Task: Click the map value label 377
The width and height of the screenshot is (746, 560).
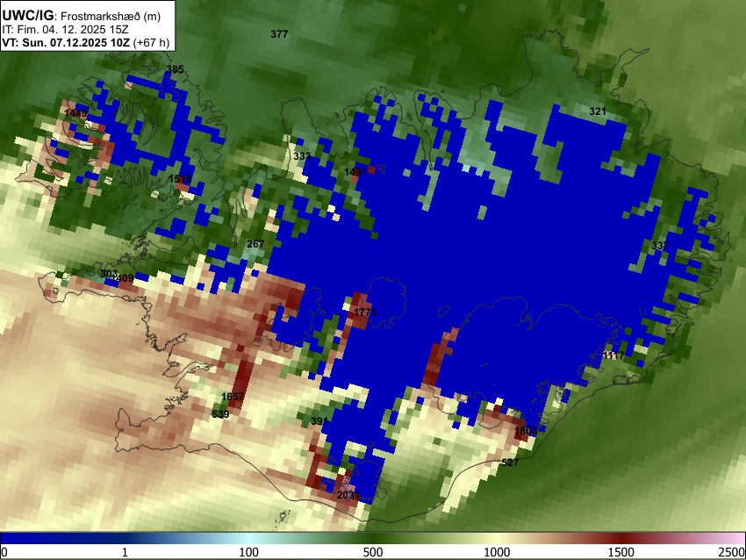Action: 279,34
